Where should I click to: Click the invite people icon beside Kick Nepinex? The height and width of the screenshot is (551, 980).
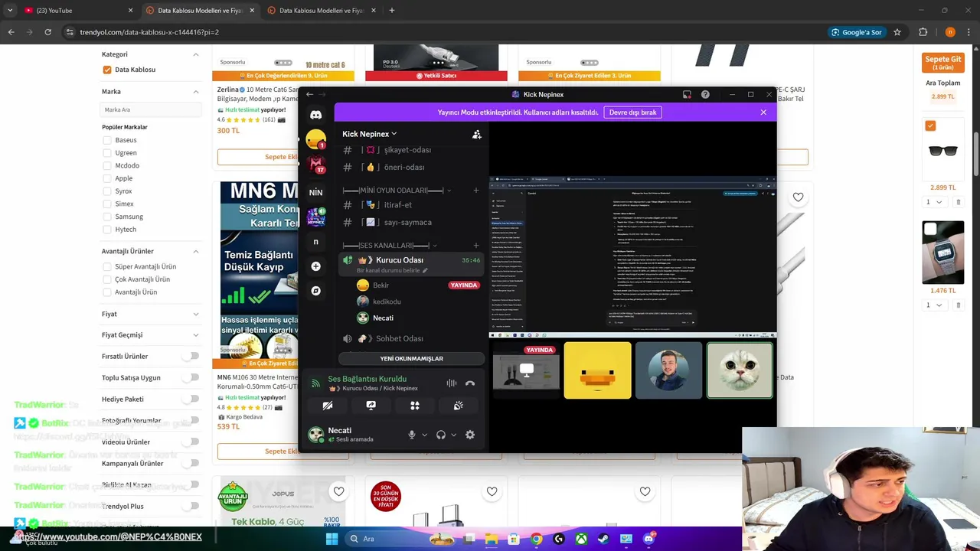click(x=476, y=134)
